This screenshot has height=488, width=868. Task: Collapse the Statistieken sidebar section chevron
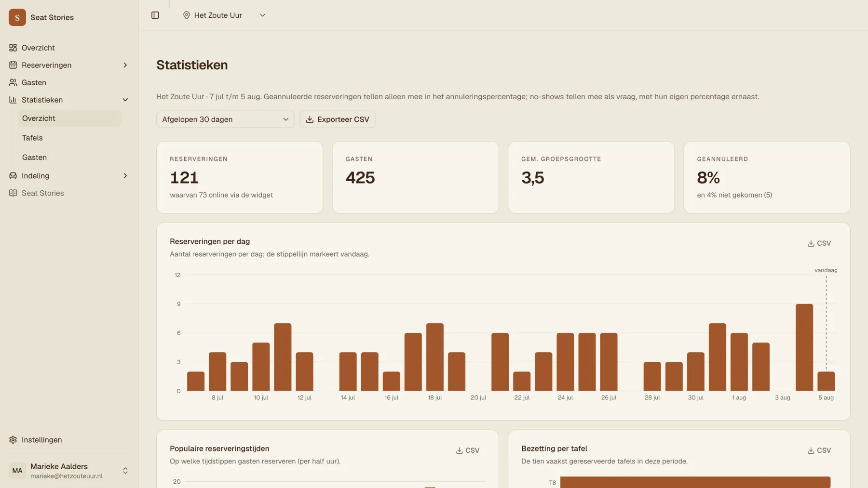[x=125, y=100]
